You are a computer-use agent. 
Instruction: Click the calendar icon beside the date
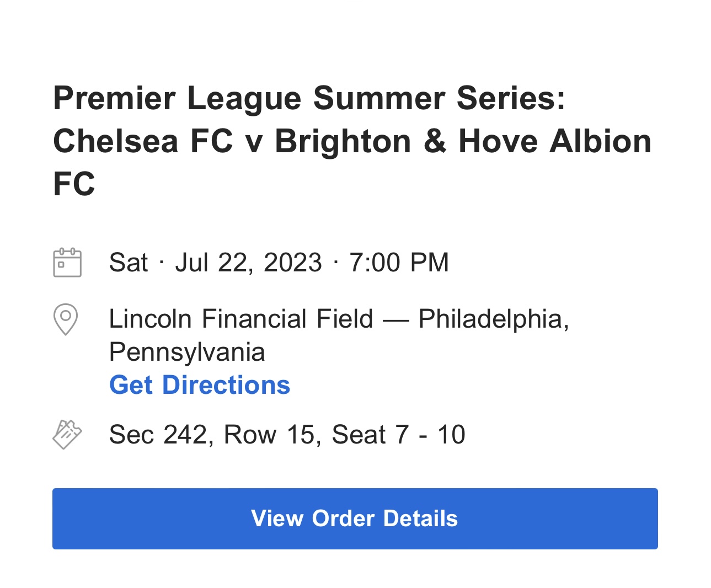pos(67,263)
